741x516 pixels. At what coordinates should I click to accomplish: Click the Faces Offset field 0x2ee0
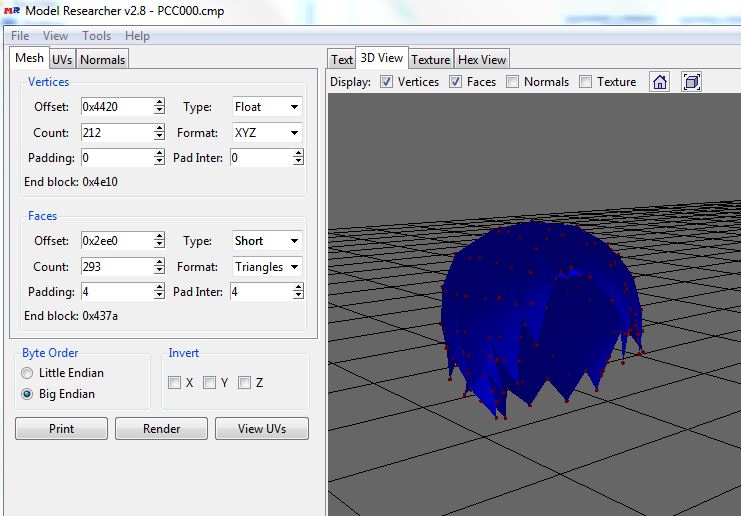tap(117, 241)
